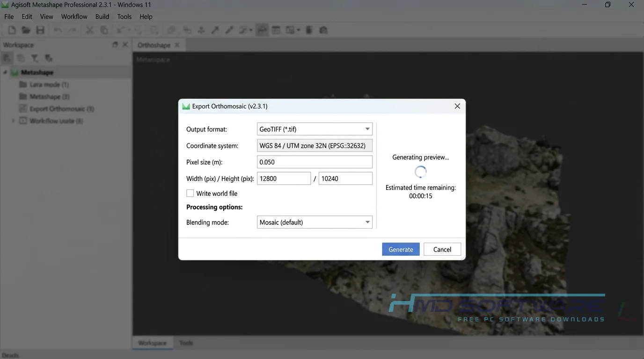The image size is (644, 359).
Task: Click the funnel filter icon in Workspace
Action: pyautogui.click(x=35, y=58)
